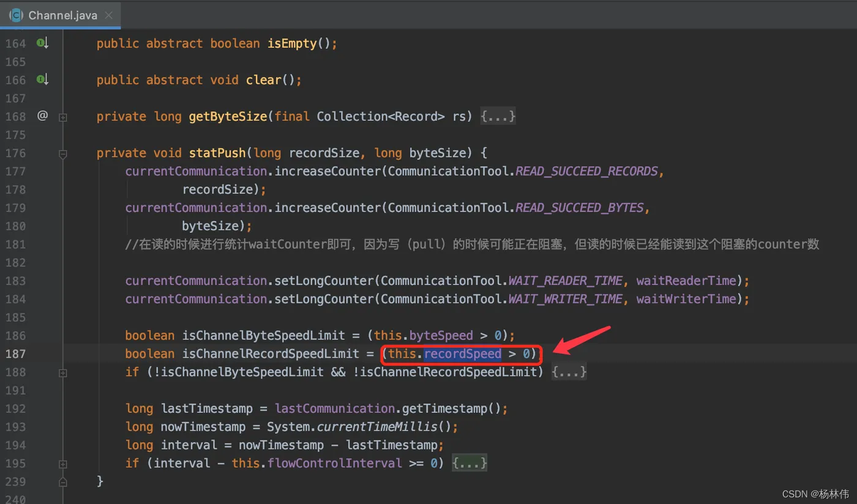Place cursor on clear method name

click(x=264, y=80)
